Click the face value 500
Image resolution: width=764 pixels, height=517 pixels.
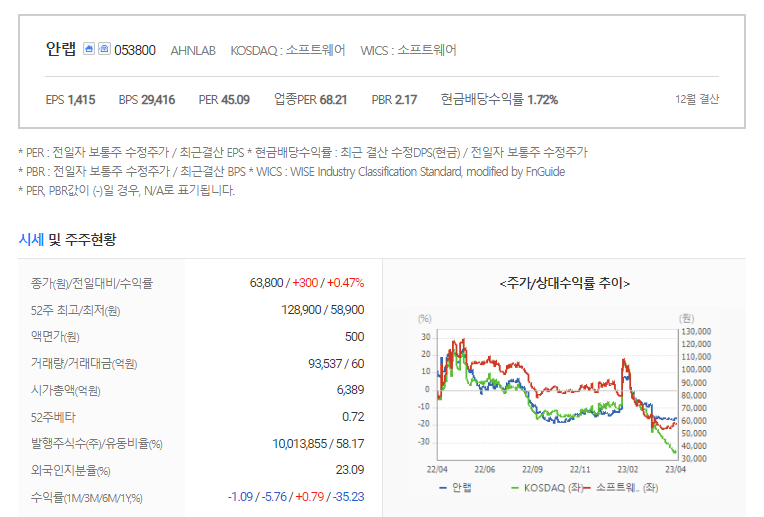pos(354,337)
